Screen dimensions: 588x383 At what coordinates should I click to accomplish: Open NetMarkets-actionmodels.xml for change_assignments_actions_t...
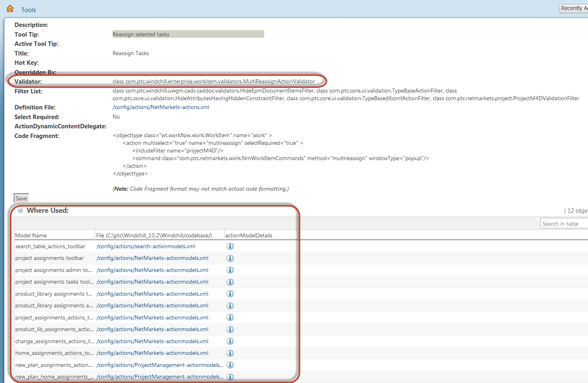[x=152, y=341]
